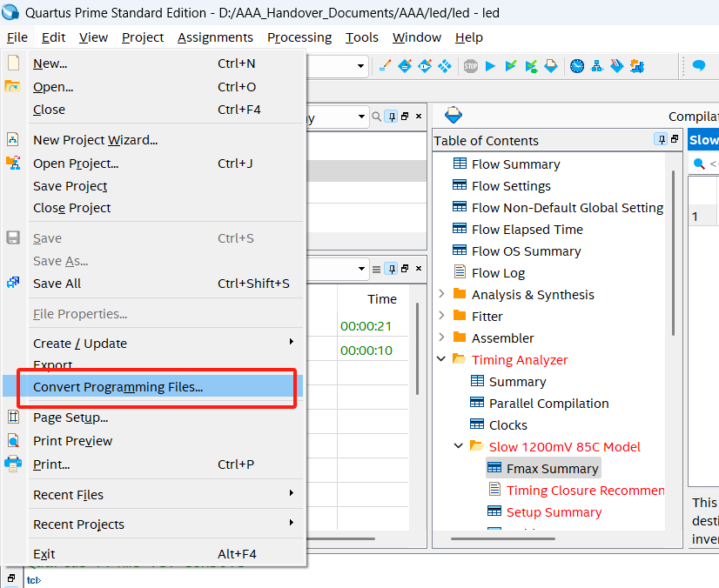This screenshot has height=588, width=719.
Task: Open project Settings with the pencil toolbar icon
Action: click(385, 66)
